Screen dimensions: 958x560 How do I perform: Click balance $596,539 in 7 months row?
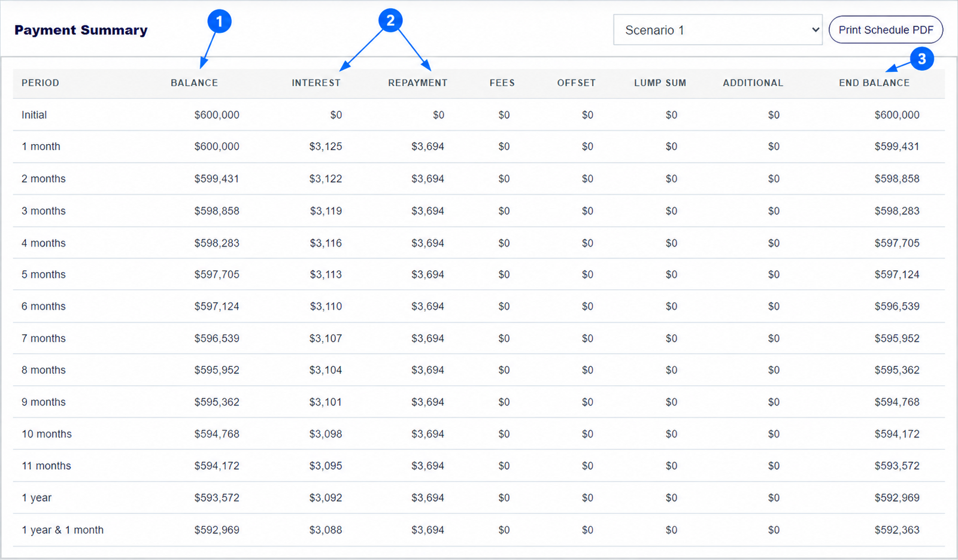(x=217, y=339)
